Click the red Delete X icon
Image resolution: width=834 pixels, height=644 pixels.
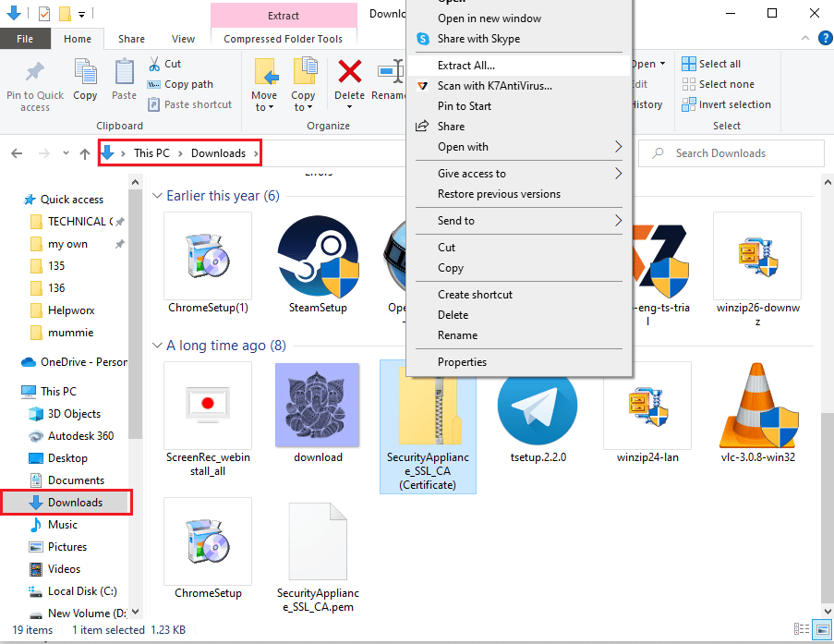(x=350, y=71)
